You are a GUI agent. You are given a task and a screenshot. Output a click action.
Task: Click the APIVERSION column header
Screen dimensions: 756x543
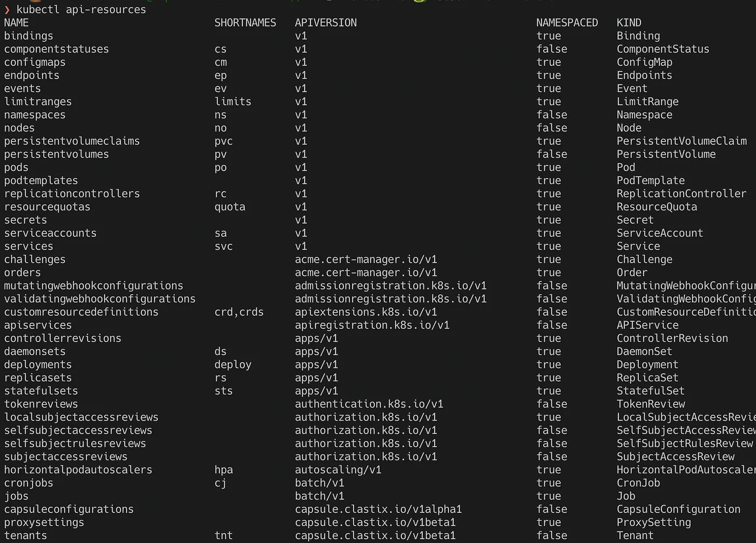click(326, 22)
